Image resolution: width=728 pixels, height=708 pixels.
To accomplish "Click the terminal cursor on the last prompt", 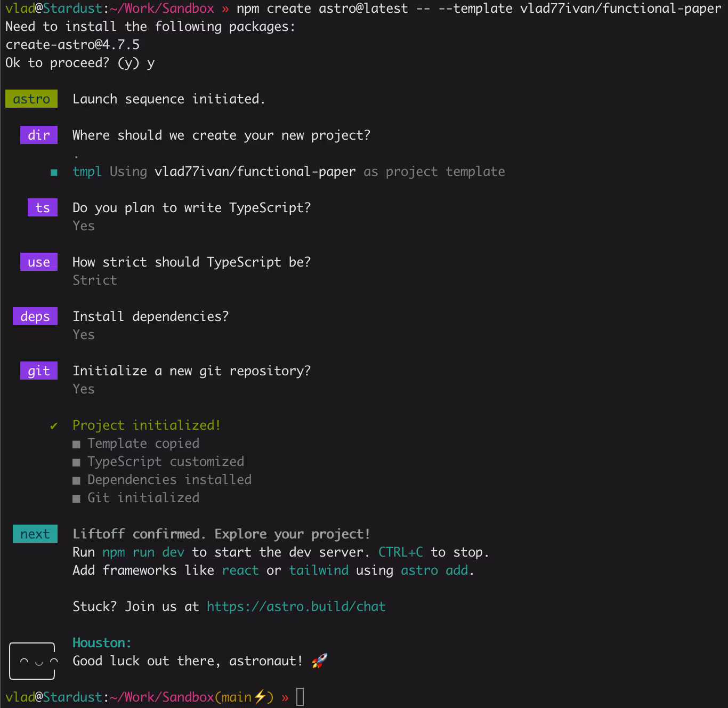I will (x=300, y=697).
